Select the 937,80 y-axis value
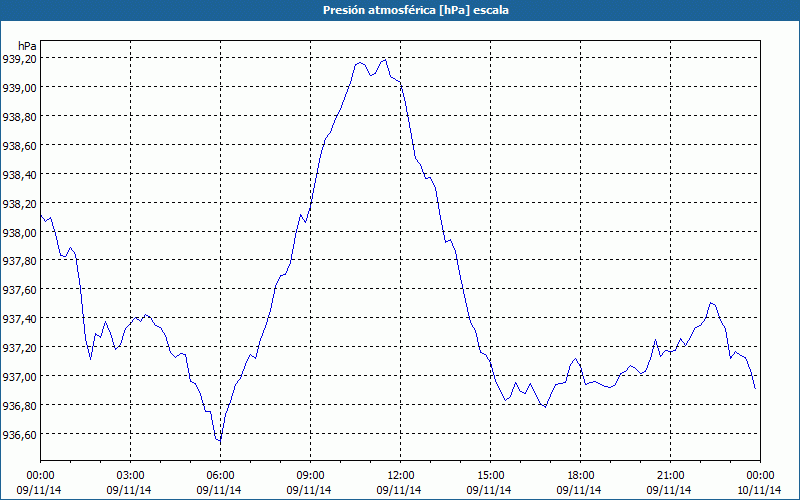 [x=19, y=261]
